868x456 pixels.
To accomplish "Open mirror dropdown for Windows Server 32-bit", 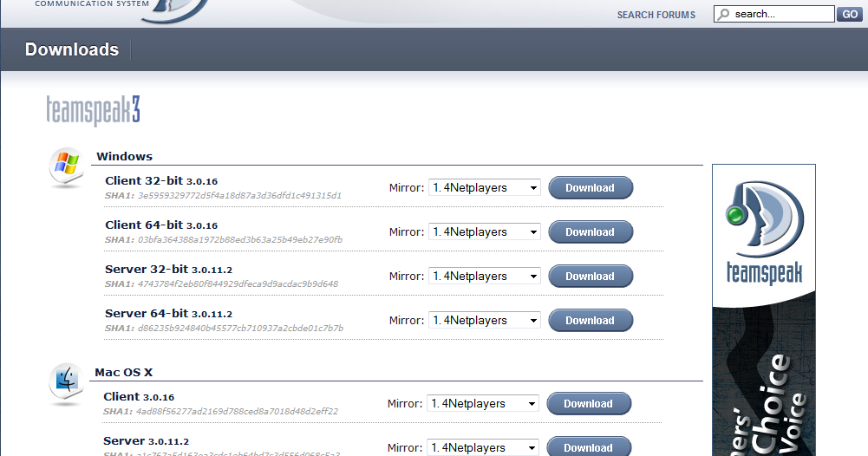I will pyautogui.click(x=485, y=277).
